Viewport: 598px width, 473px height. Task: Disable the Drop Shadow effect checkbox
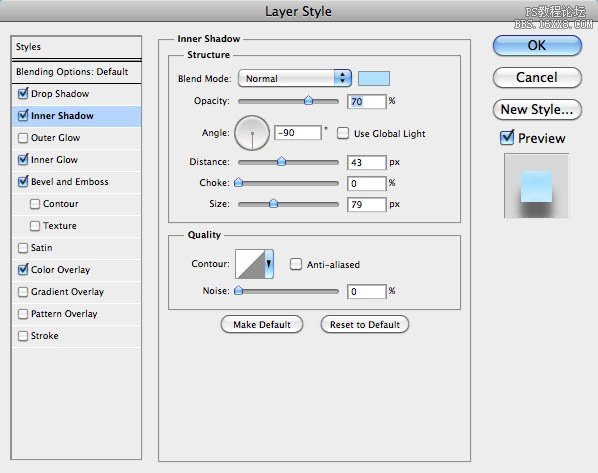[x=23, y=93]
